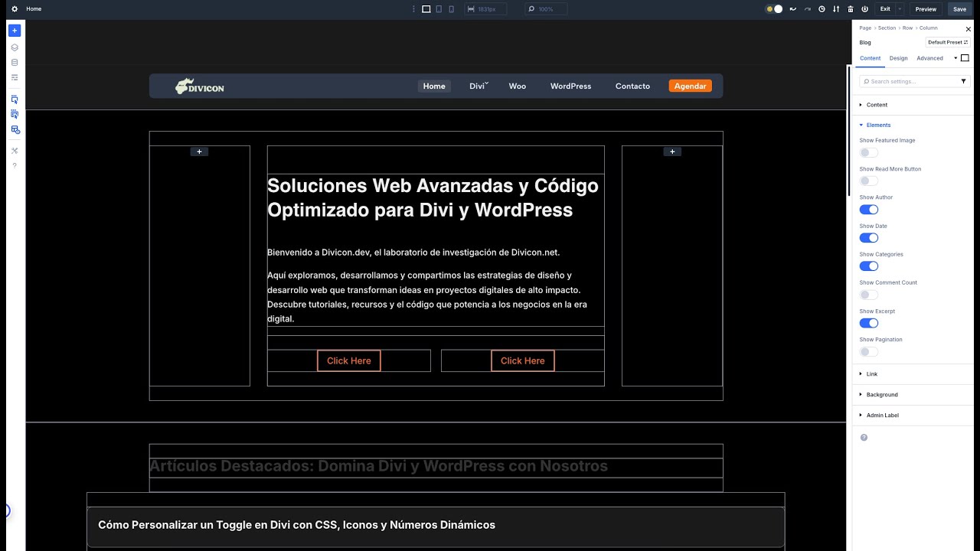
Task: Enable Show Comment Count toggle
Action: tap(868, 295)
